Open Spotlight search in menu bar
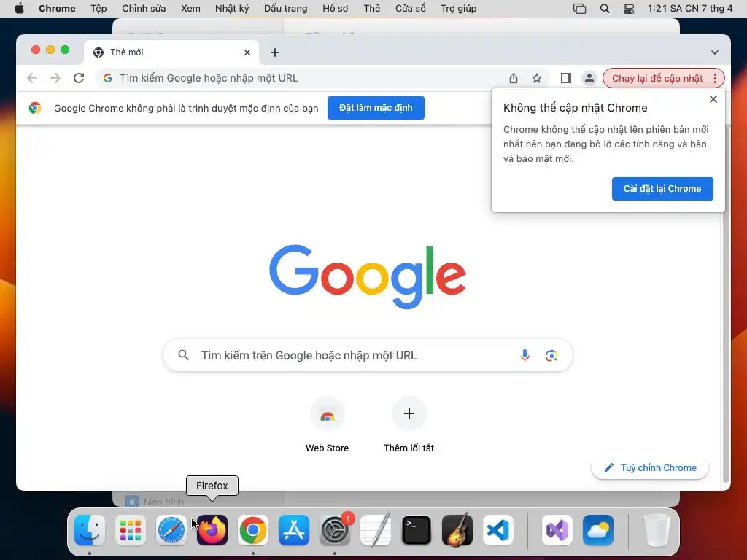The width and height of the screenshot is (747, 560). 605,9
